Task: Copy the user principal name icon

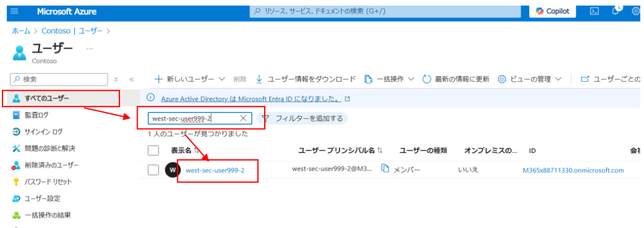Action: [x=385, y=168]
